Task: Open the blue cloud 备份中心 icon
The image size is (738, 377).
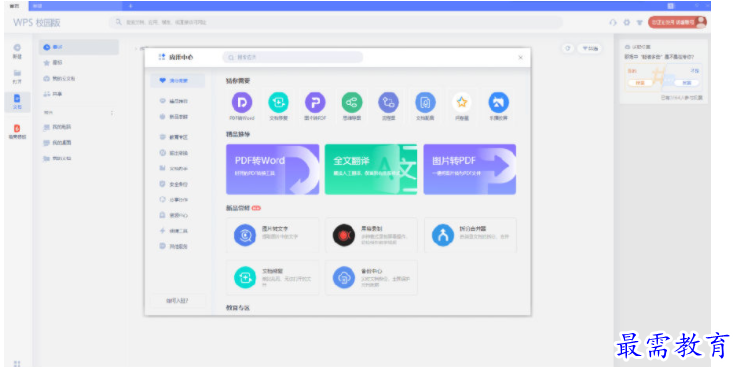Action: [344, 278]
